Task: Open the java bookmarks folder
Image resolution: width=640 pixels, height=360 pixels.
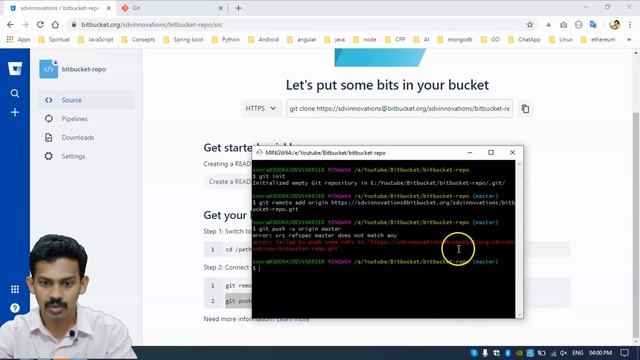Action: point(335,40)
